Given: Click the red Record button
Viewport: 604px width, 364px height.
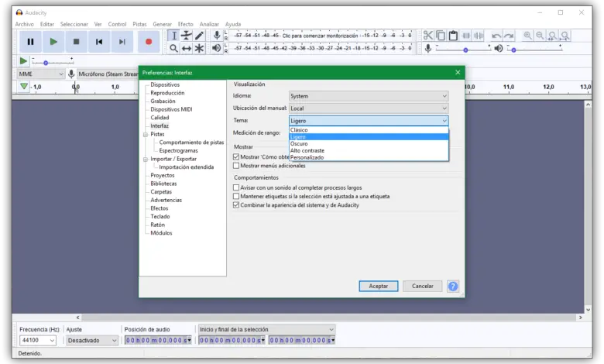Looking at the screenshot, I should pos(149,42).
